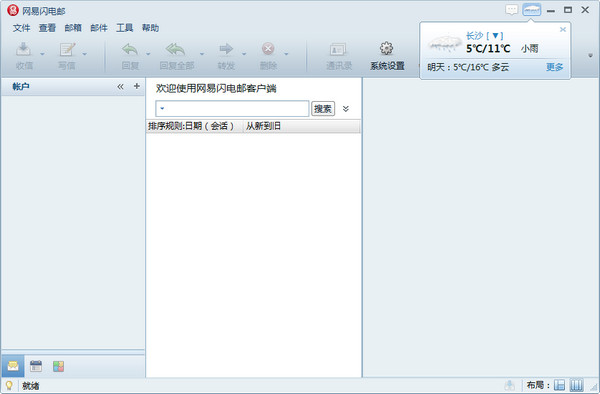Expand advanced search options double chevron

[346, 109]
